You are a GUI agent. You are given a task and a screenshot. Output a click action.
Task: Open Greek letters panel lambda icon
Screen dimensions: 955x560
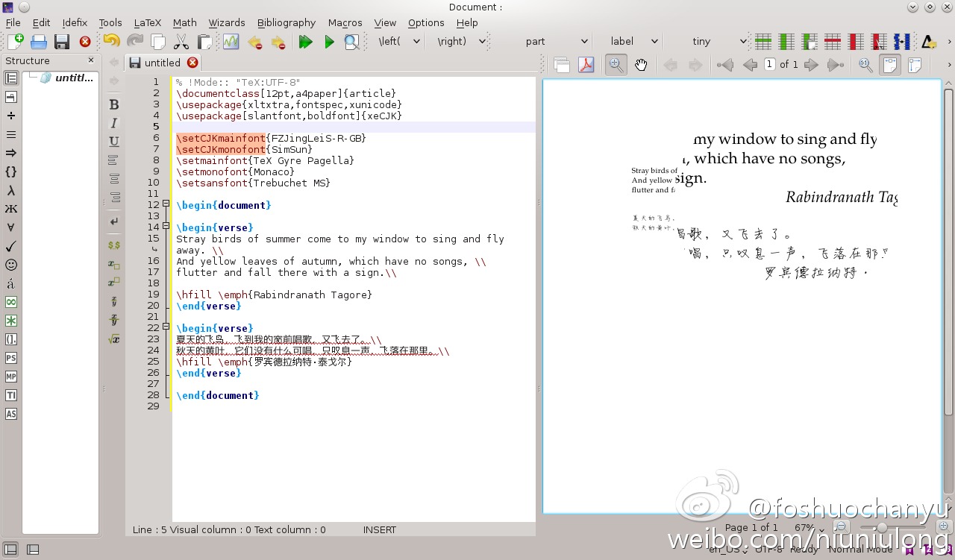point(11,190)
